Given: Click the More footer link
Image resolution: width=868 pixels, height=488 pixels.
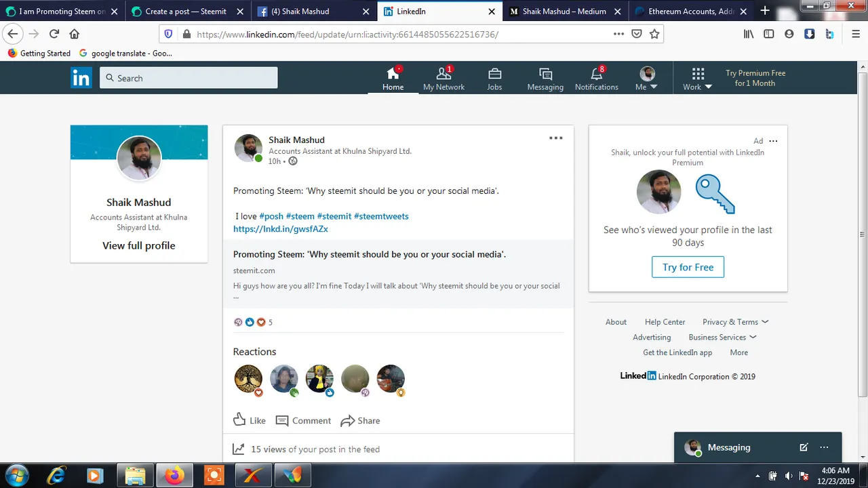Looking at the screenshot, I should click(738, 352).
